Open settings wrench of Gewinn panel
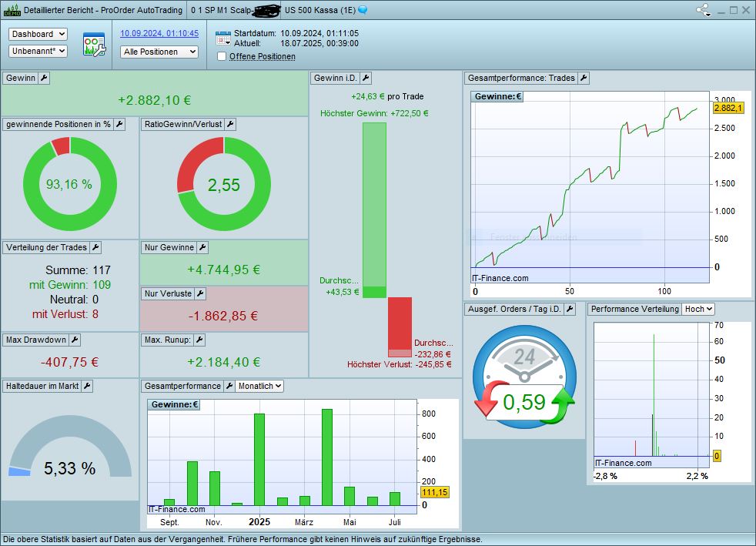Viewport: 756px width, 546px height. tap(44, 78)
